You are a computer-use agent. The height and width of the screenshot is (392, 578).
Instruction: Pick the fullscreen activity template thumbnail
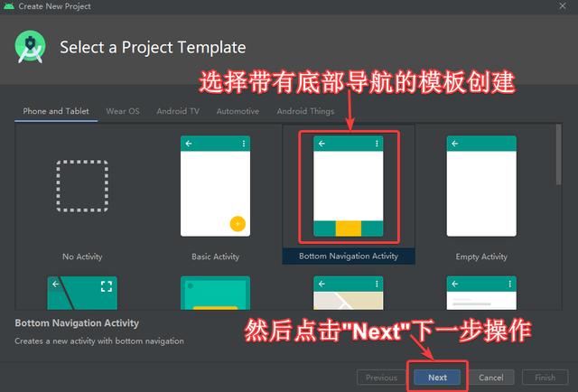click(82, 293)
